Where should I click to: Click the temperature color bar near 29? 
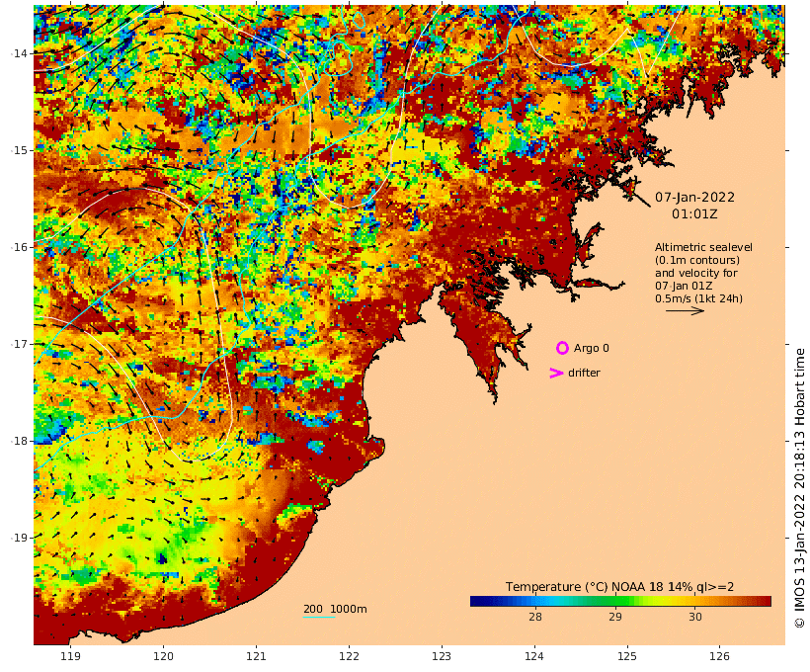tap(615, 601)
